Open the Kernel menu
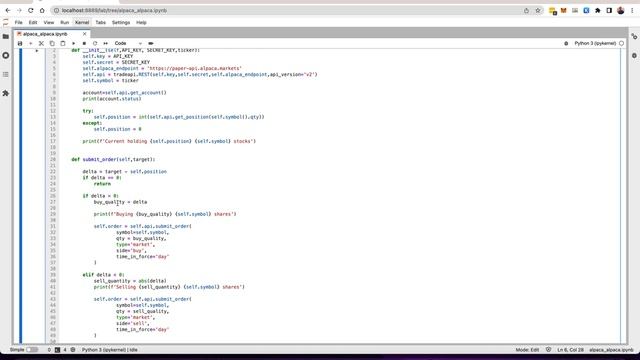The height and width of the screenshot is (360, 640). pos(82,22)
